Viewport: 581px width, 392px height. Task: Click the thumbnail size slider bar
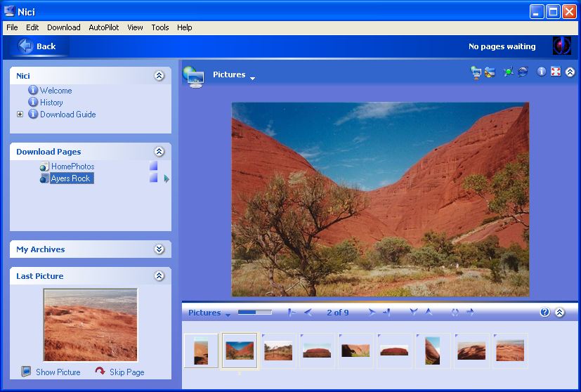pos(254,313)
